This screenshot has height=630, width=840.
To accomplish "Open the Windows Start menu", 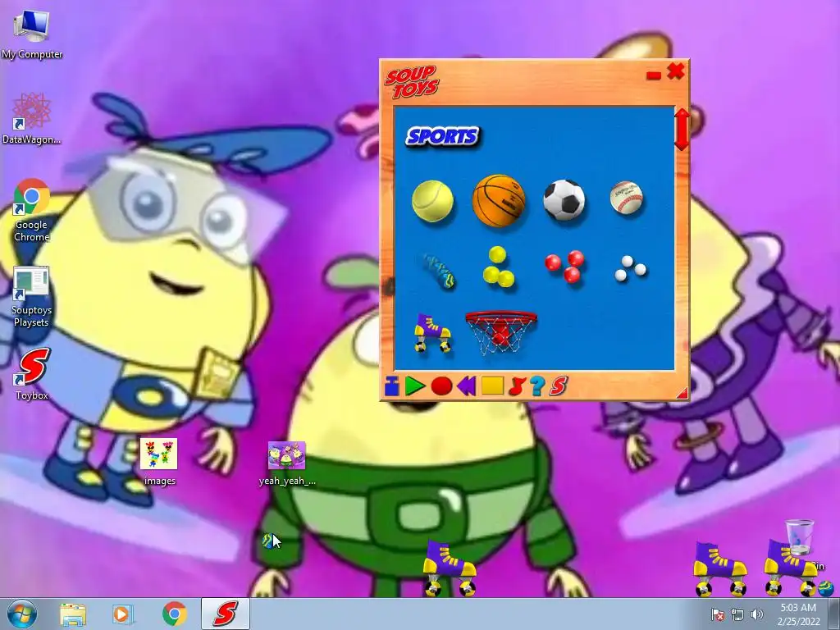I will tap(21, 614).
